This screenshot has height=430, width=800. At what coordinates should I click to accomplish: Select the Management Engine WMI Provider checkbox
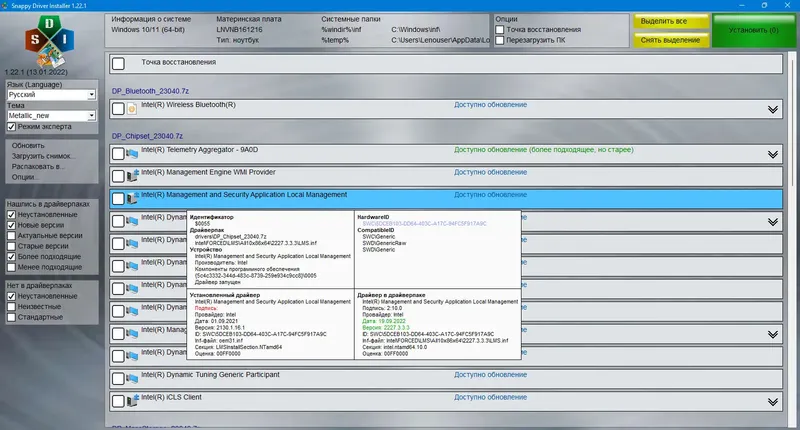118,176
